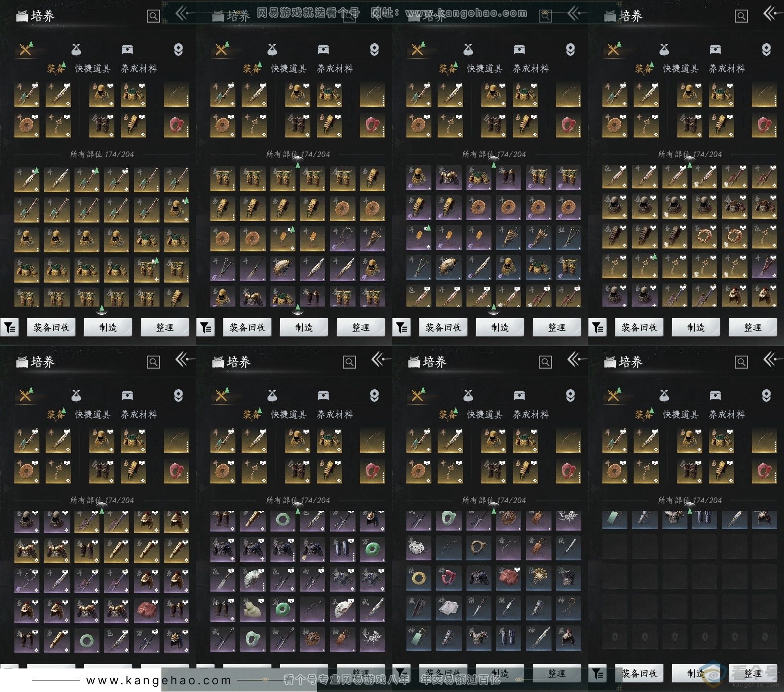Open filter icon in bottom-right panel
Viewport: 784px width, 692px height.
click(x=598, y=674)
